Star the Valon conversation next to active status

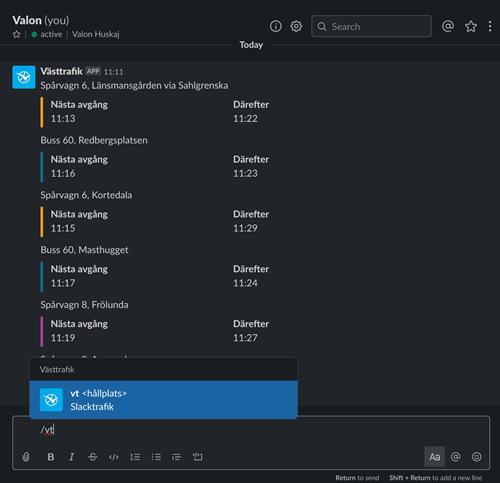point(16,34)
